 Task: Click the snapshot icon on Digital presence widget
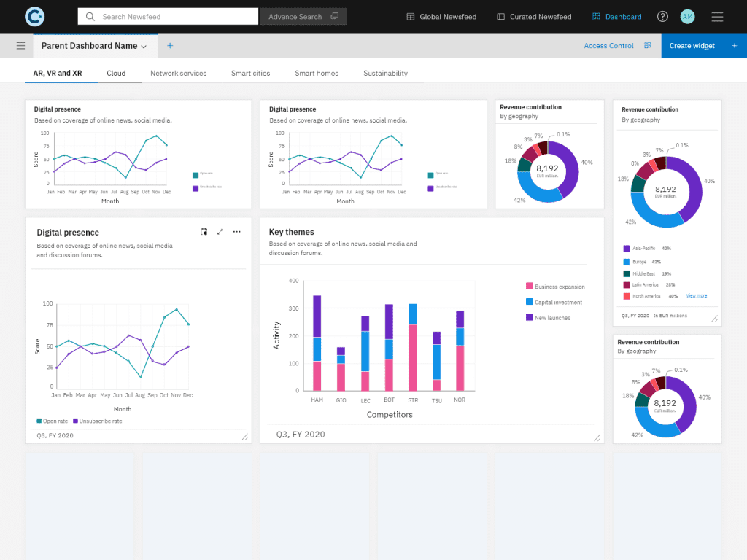[x=204, y=231]
